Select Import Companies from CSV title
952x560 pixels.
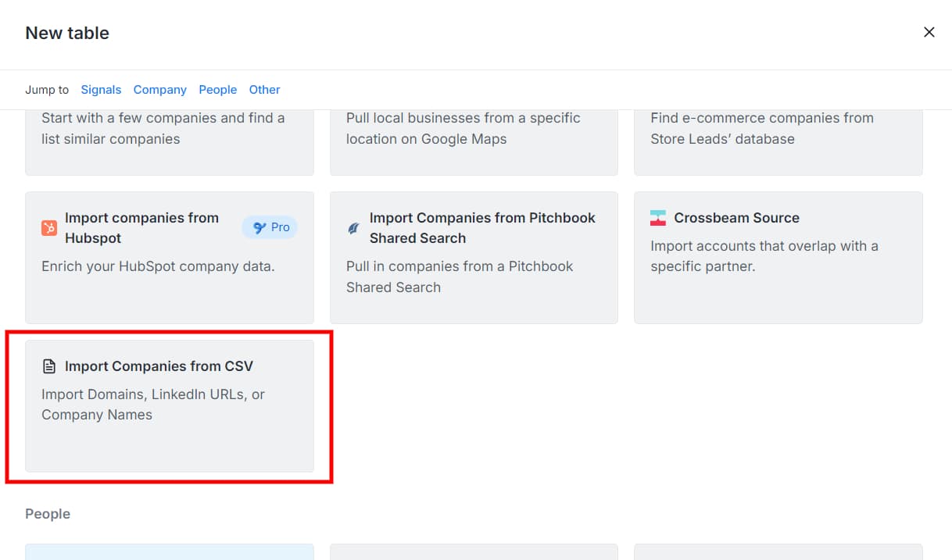(159, 366)
